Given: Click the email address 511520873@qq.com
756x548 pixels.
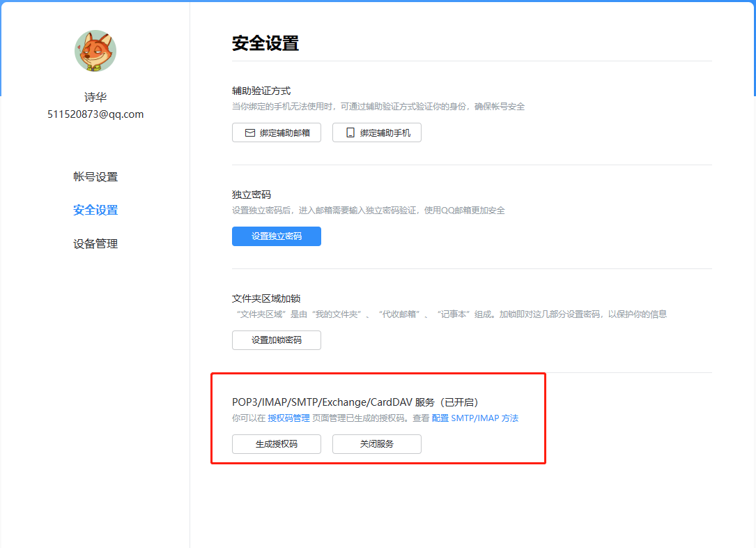Looking at the screenshot, I should coord(95,114).
